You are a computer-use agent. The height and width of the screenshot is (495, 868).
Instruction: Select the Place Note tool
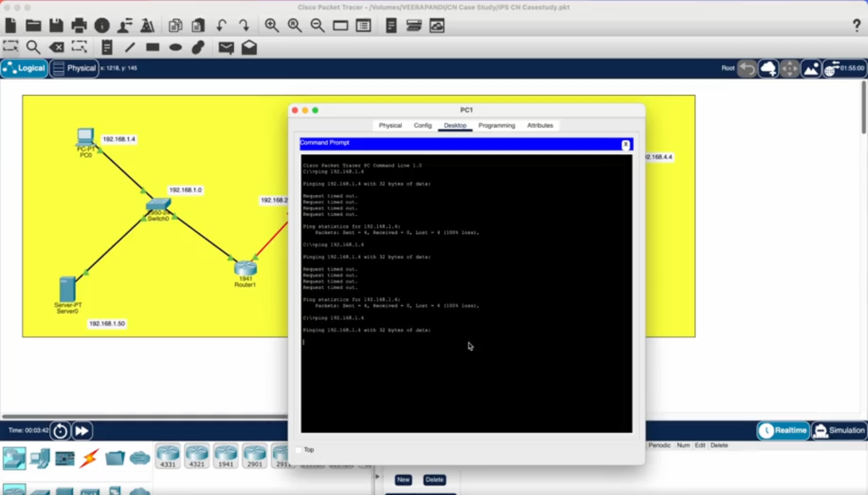(107, 47)
